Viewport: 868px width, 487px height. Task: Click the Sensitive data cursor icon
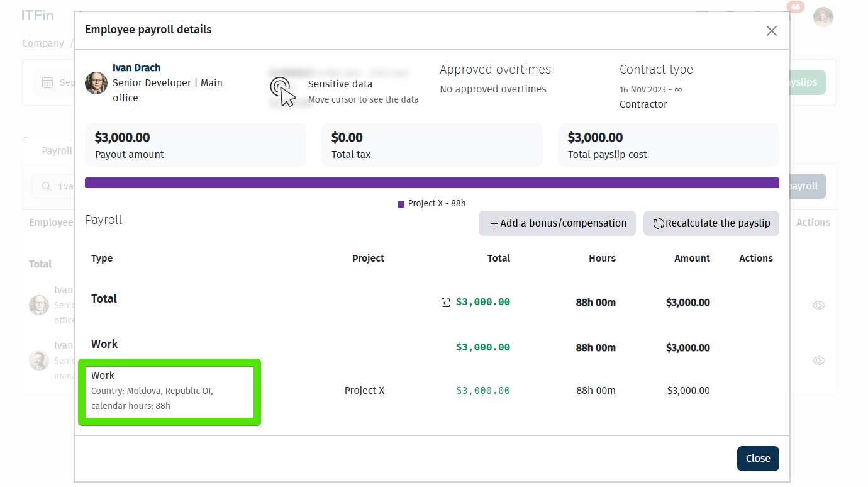coord(282,91)
